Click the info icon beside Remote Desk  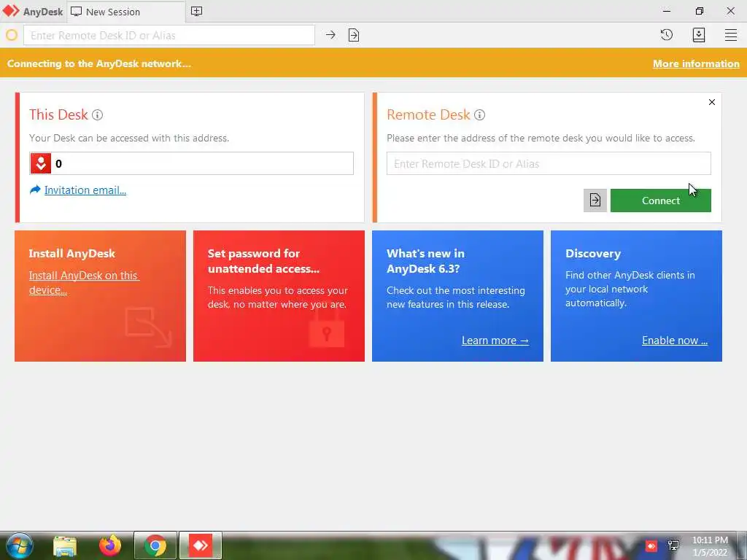(x=480, y=114)
